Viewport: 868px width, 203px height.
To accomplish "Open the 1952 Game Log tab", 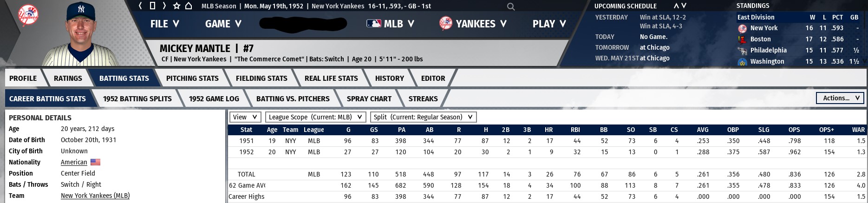I will coord(214,98).
